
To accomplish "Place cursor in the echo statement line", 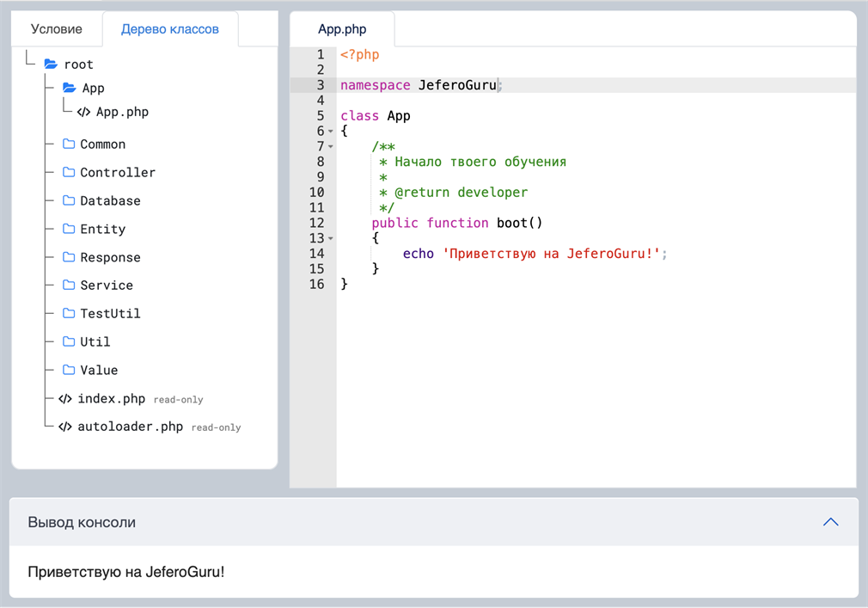I will 533,255.
